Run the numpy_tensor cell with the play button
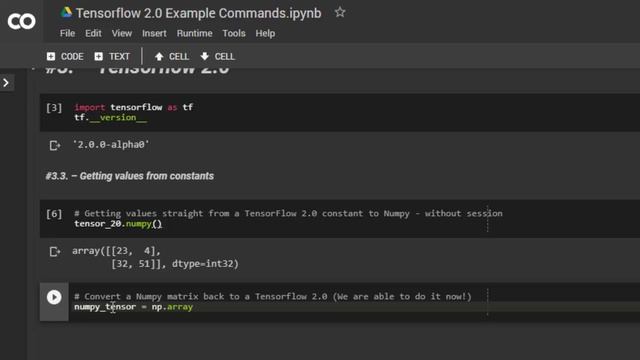This screenshot has width=640, height=360. tap(54, 297)
